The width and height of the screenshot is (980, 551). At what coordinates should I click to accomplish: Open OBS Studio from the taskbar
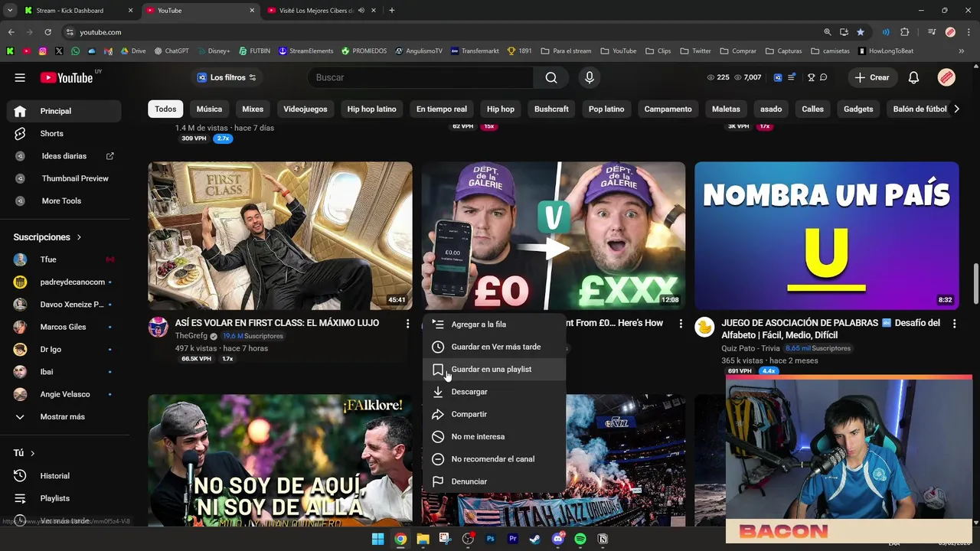coord(468,539)
